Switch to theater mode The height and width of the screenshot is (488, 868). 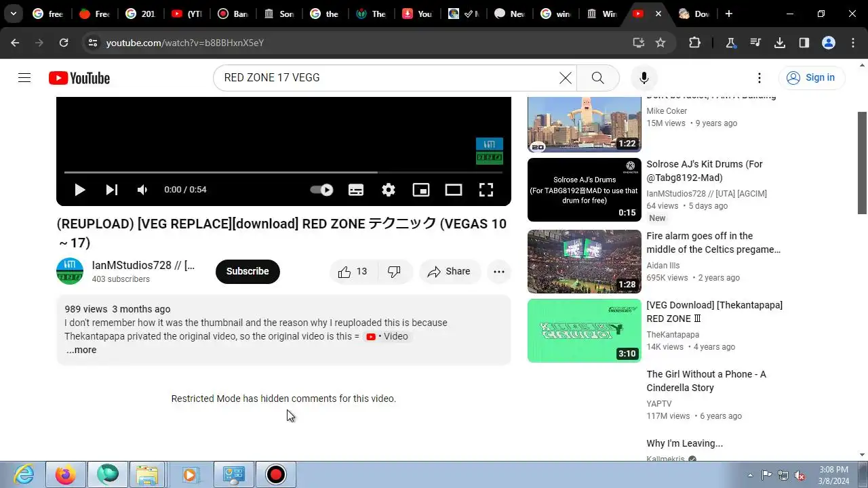tap(454, 190)
